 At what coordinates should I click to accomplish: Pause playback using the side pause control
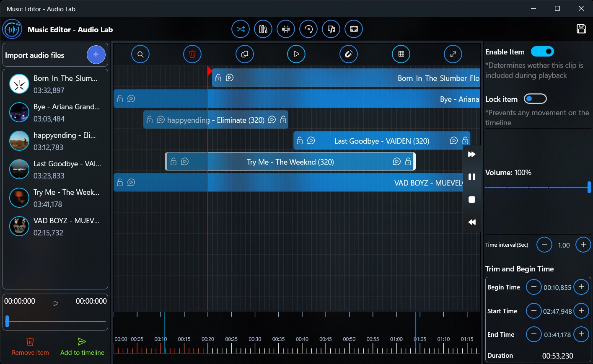[472, 177]
